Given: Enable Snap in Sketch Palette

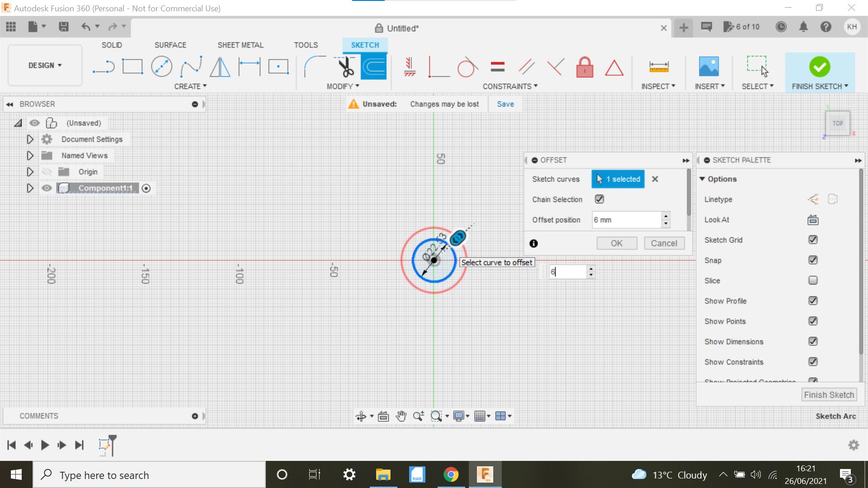Looking at the screenshot, I should (x=813, y=260).
